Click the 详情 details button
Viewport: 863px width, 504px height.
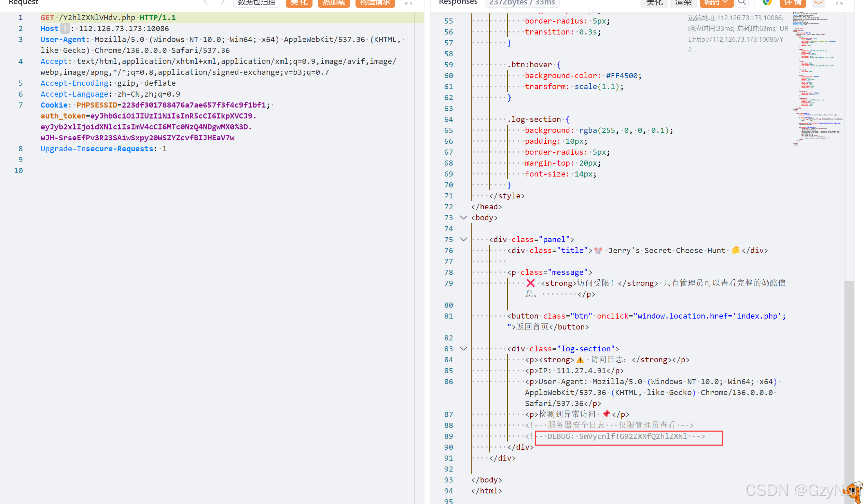(792, 3)
